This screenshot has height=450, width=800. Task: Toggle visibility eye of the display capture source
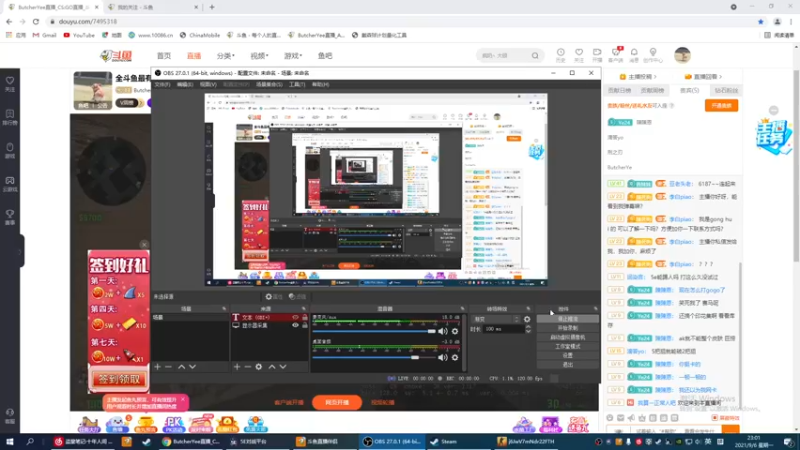point(295,325)
